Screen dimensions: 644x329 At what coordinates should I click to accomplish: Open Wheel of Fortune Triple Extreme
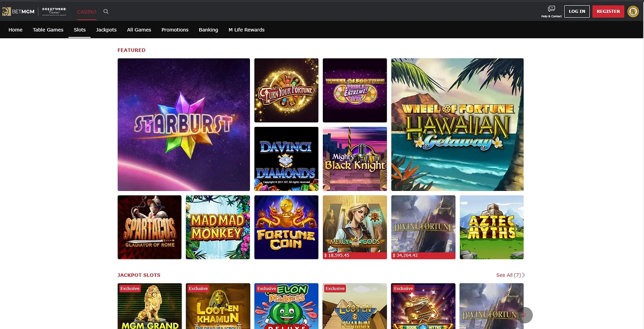[355, 90]
